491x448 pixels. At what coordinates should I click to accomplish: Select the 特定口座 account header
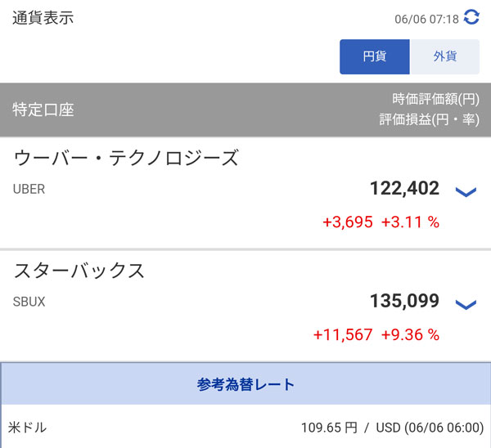[43, 110]
